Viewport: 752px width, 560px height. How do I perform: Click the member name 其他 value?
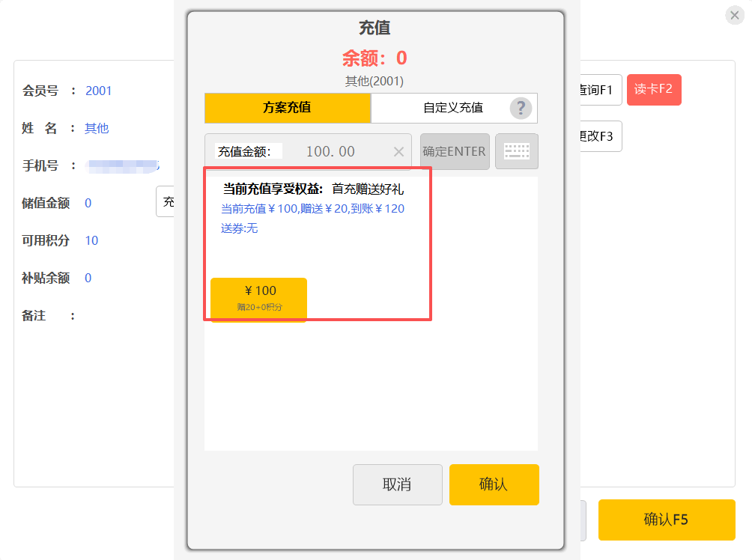pyautogui.click(x=97, y=128)
